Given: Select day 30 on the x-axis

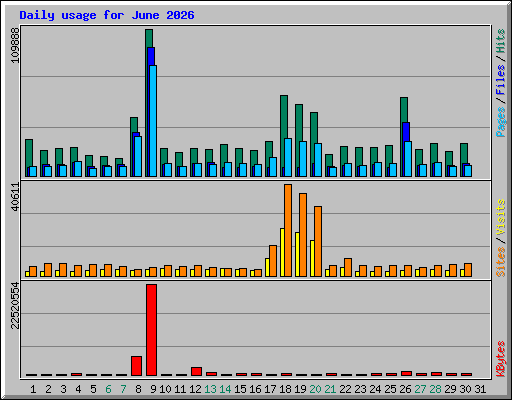Looking at the screenshot, I should [465, 389].
